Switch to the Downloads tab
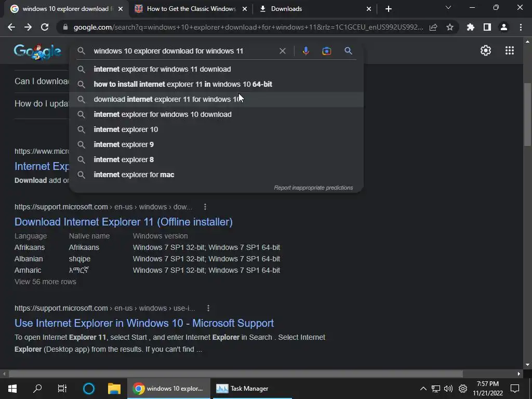Screen dimensions: 532x399 [x=314, y=9]
